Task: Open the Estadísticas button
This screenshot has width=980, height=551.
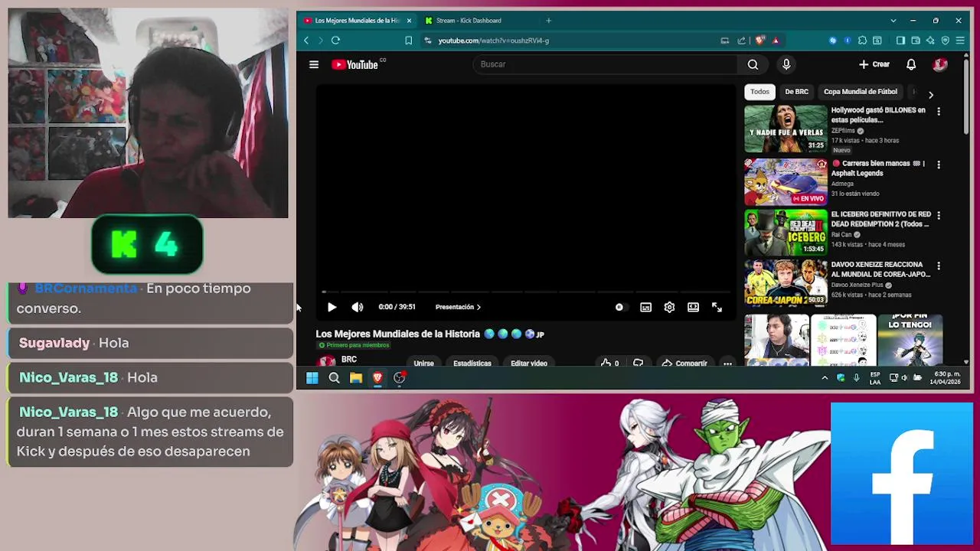Action: pos(472,363)
